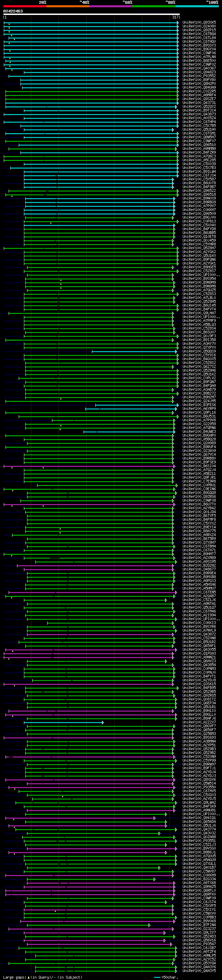This screenshot has height=980, width=222.
Task: Click the green ~80% identity legend segment
Action: [x=154, y=7]
